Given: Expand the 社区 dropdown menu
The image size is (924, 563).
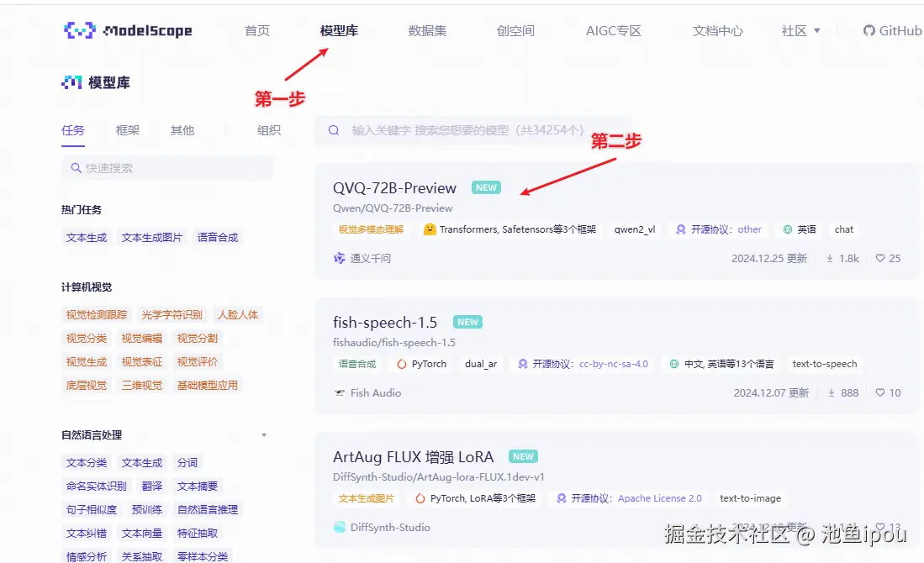Looking at the screenshot, I should (x=800, y=30).
